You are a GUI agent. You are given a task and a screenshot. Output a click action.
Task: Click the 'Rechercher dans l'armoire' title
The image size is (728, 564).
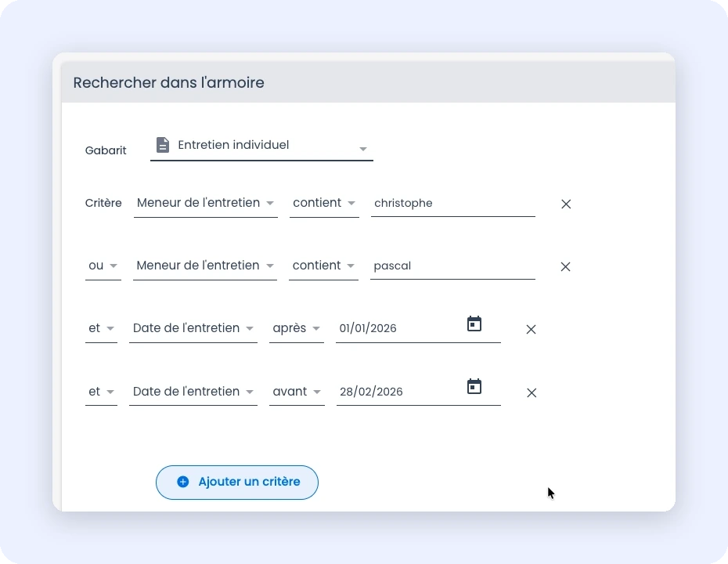[x=168, y=83]
